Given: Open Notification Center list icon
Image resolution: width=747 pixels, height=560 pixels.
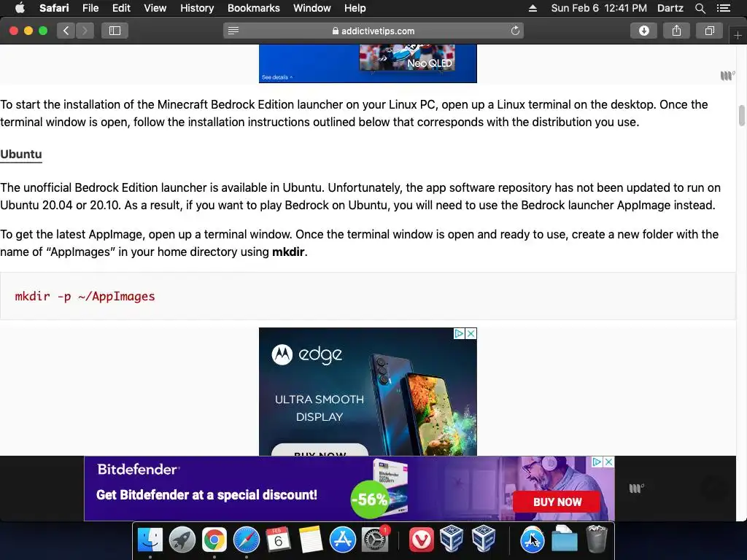Looking at the screenshot, I should tap(724, 8).
